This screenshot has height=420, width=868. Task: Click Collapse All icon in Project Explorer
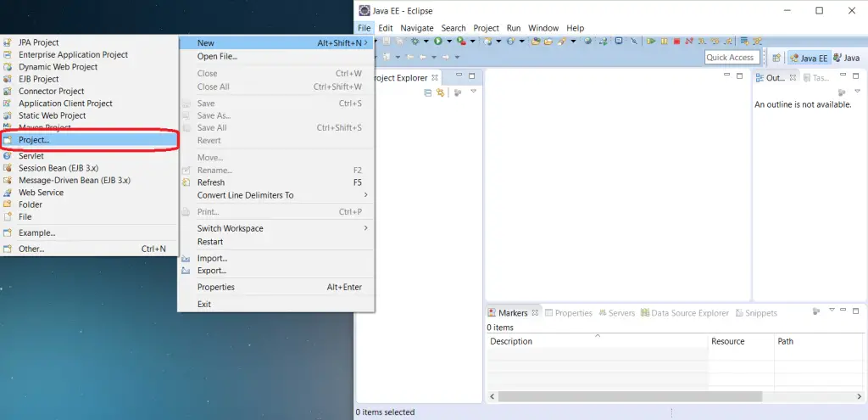[428, 92]
